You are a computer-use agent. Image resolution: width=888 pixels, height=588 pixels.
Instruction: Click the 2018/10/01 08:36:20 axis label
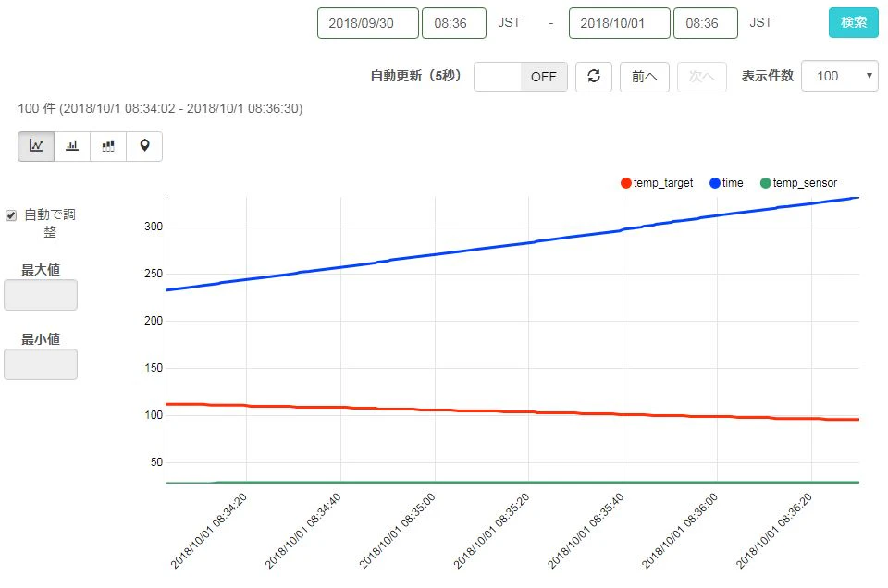coord(773,531)
